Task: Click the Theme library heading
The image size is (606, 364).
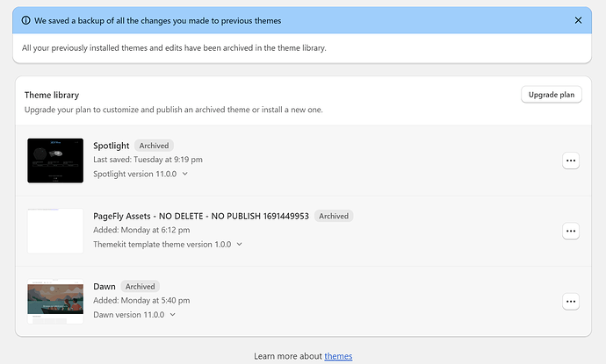Action: click(x=52, y=94)
